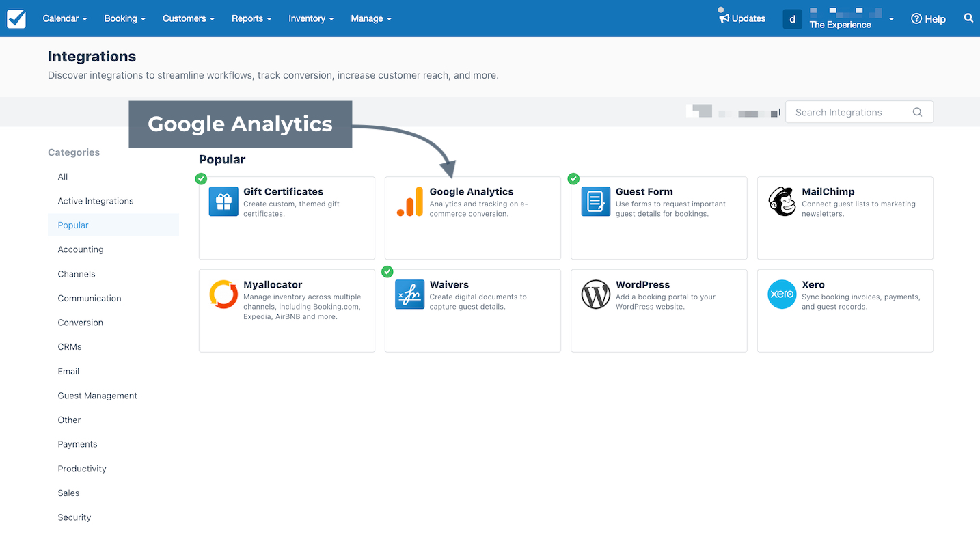Open the Reports dropdown menu
The image size is (980, 535).
(x=251, y=18)
